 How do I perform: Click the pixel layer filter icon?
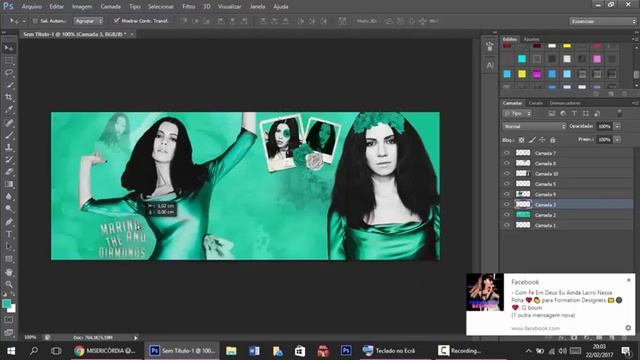click(551, 114)
